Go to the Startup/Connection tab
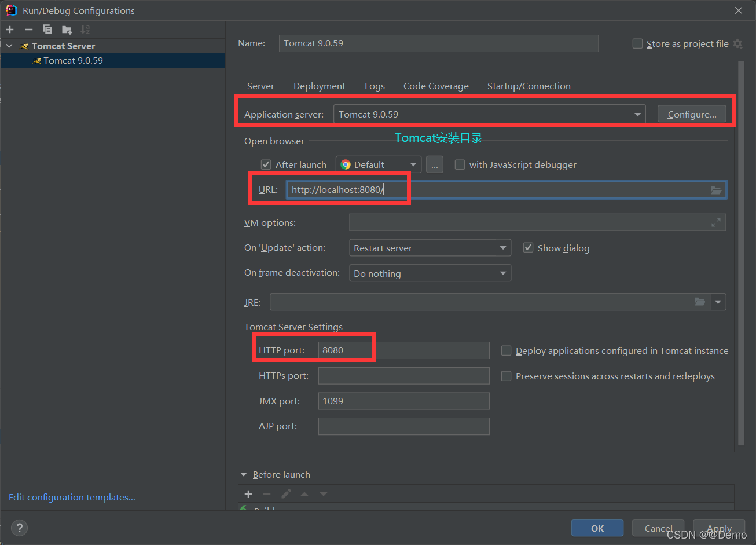Screen dimensions: 756x545 [x=529, y=86]
